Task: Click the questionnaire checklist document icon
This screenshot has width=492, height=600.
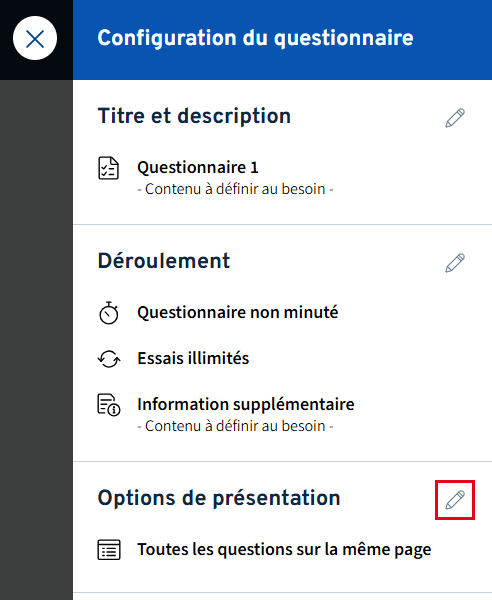Action: 109,168
